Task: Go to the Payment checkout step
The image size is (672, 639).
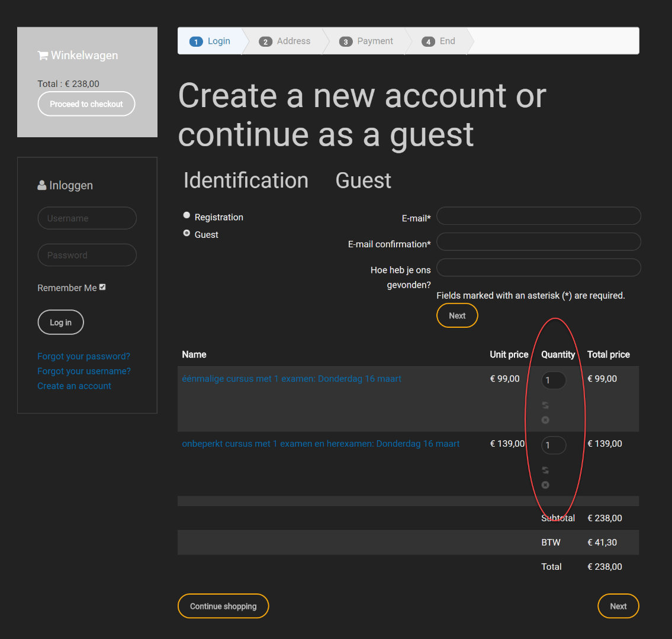Action: click(x=366, y=41)
